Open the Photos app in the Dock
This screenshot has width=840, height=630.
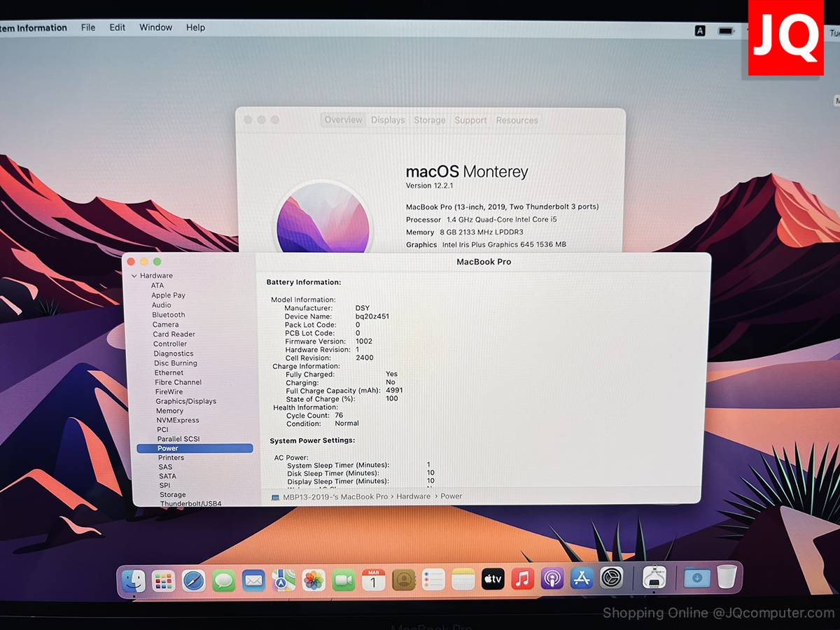(x=314, y=580)
